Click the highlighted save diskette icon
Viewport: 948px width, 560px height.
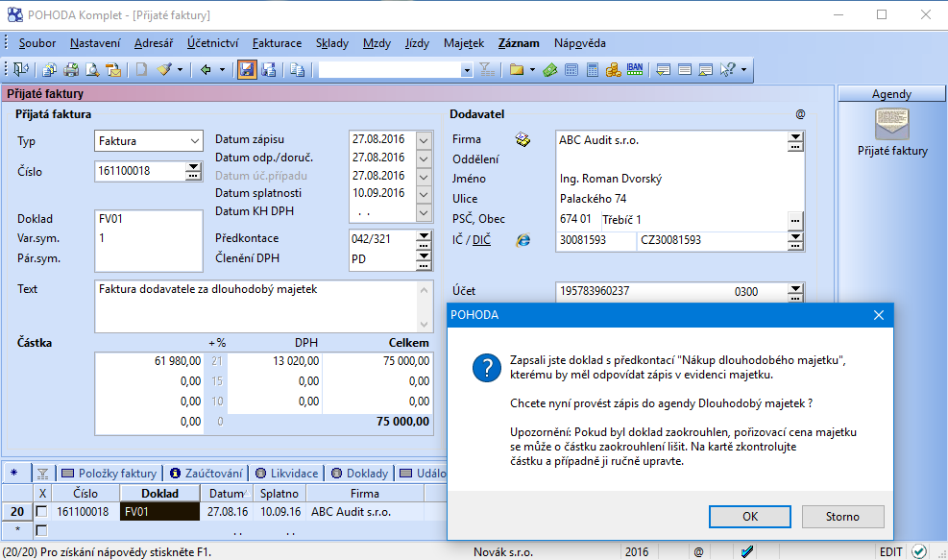247,69
